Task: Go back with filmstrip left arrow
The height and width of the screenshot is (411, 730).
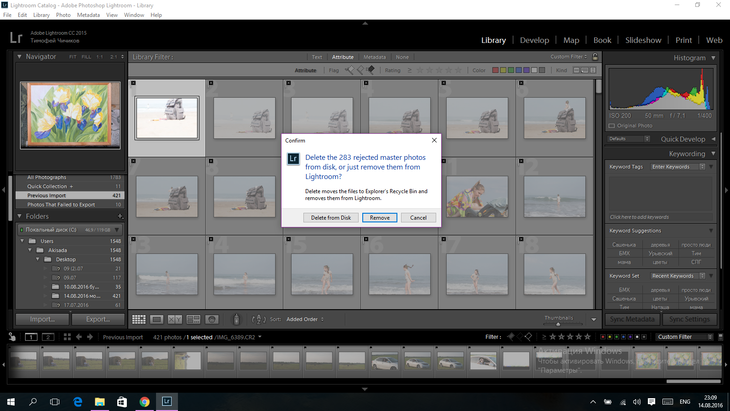Action: [79, 337]
